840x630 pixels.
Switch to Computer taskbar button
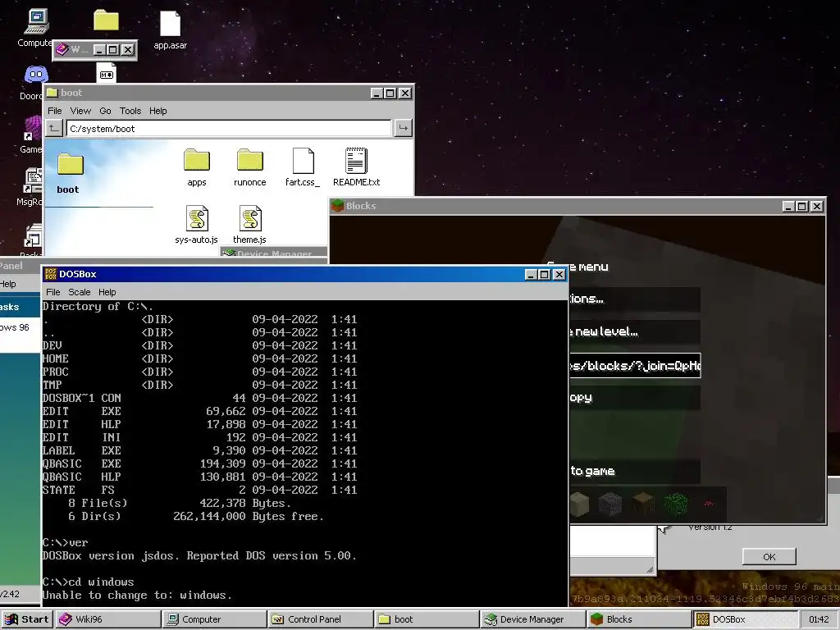214,619
